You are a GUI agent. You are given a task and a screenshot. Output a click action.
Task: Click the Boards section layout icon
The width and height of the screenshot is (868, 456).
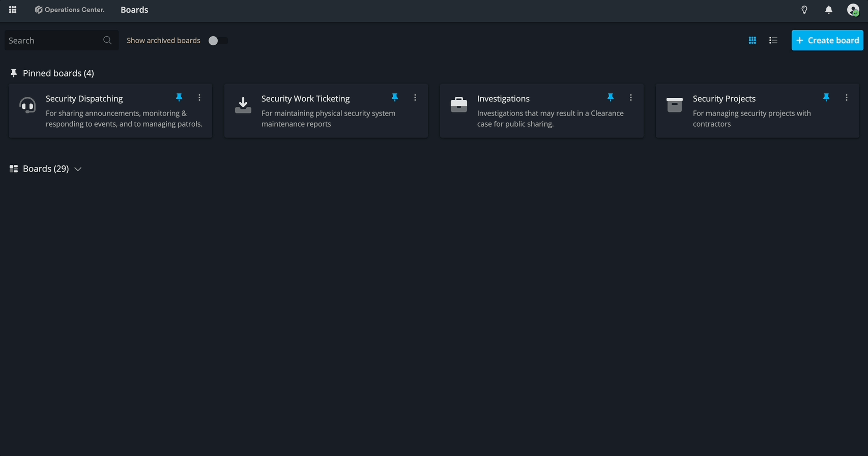tap(14, 168)
